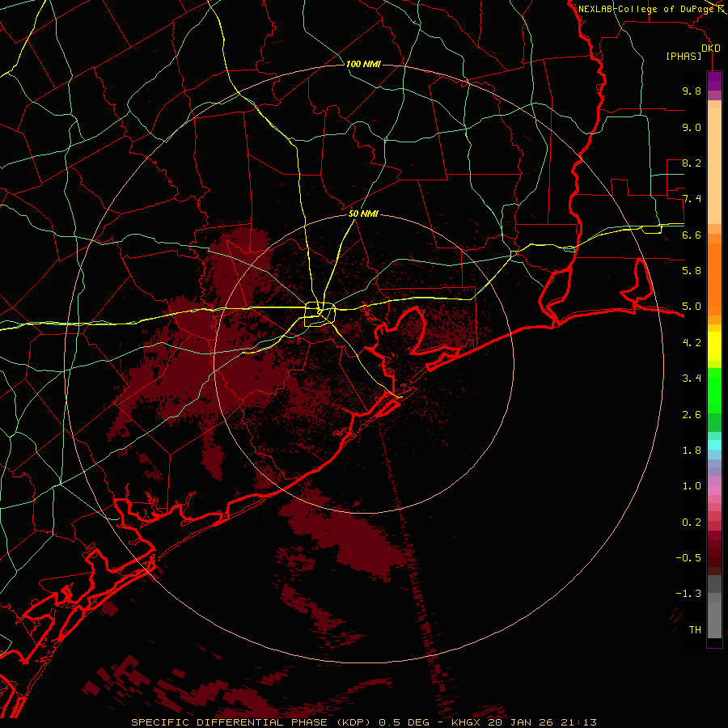Click the -1.3 value on the color scale
The width and height of the screenshot is (728, 728).
(688, 594)
